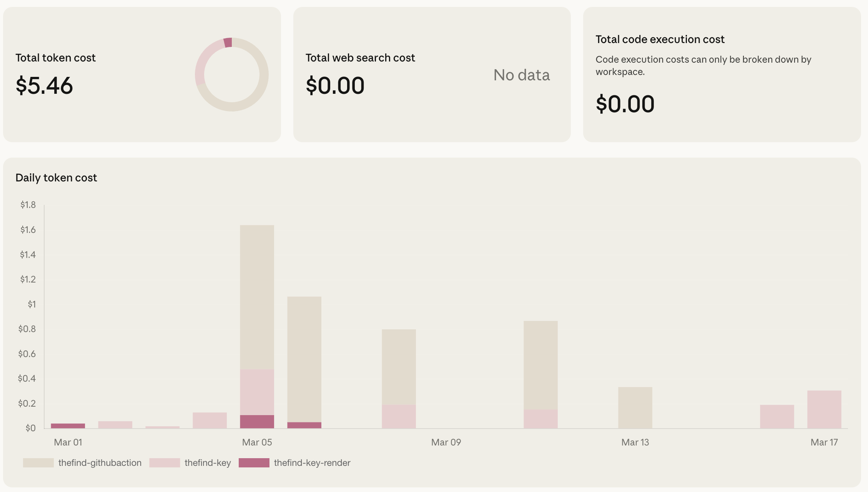Viewport: 868px width, 492px height.
Task: Click the Mar 17 thefind-key bar
Action: tap(824, 409)
